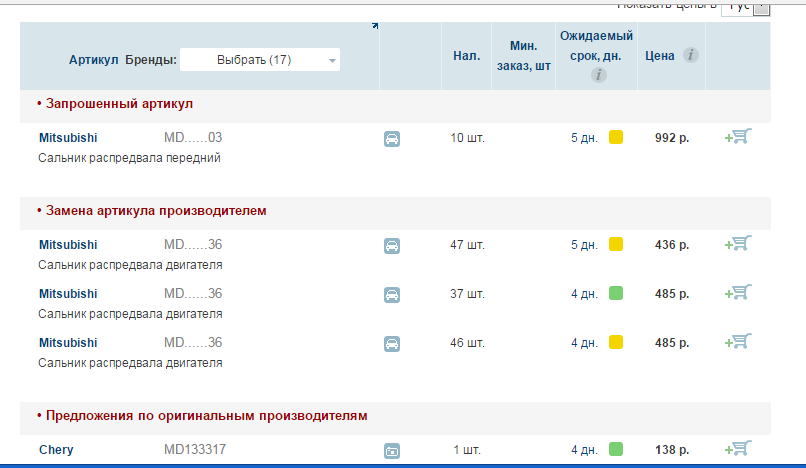806x468 pixels.
Task: Click 5 дн. delivery term in the 436 р. row
Action: 584,245
